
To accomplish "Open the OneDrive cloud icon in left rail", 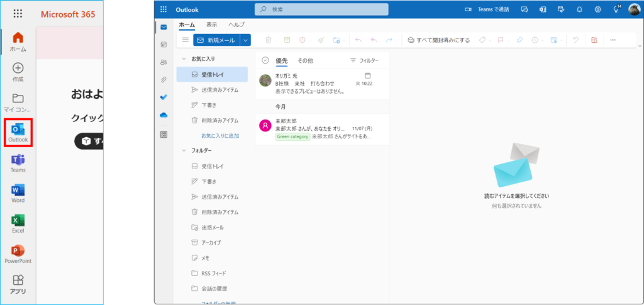I will point(164,115).
